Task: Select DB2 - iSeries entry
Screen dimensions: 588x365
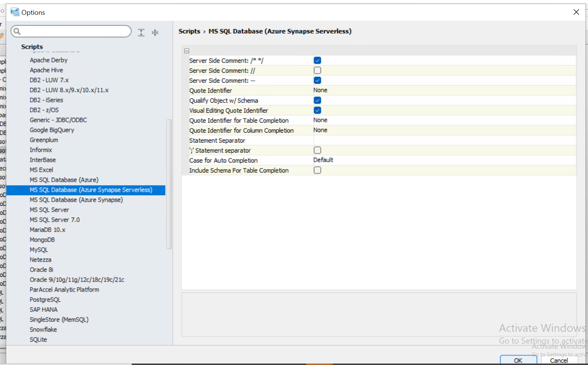Action: [47, 100]
